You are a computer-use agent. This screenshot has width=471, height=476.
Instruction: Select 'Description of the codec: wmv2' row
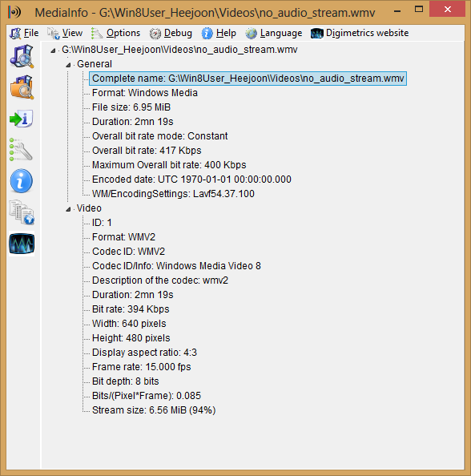160,280
